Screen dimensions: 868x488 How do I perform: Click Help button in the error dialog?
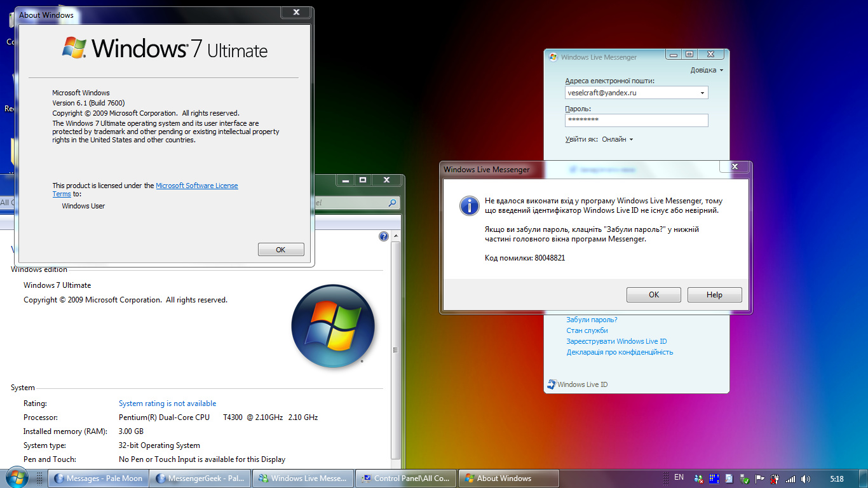click(x=714, y=295)
